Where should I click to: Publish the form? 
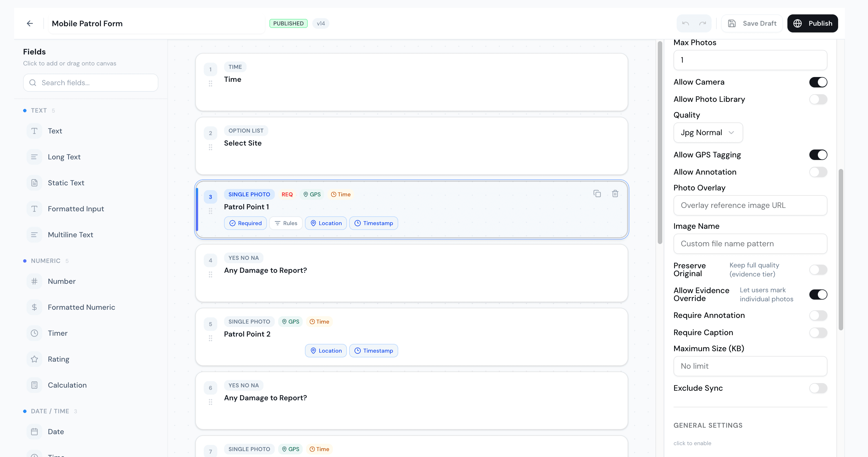[x=812, y=23]
